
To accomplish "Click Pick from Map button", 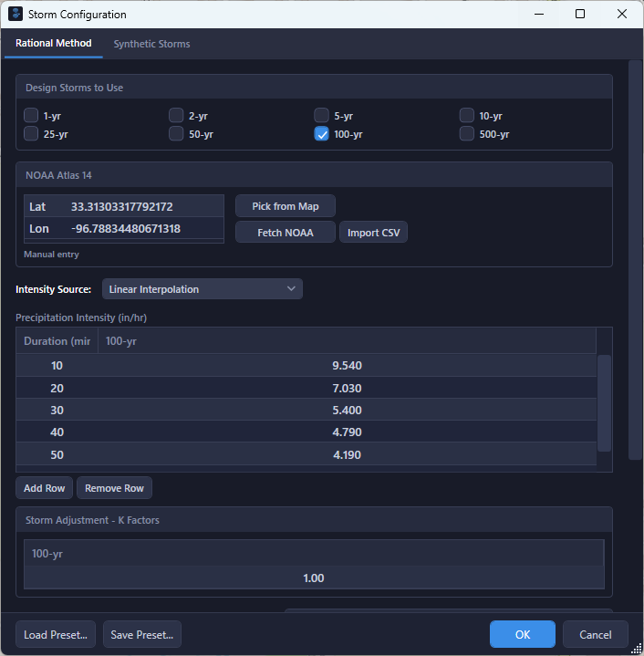I will tap(286, 206).
